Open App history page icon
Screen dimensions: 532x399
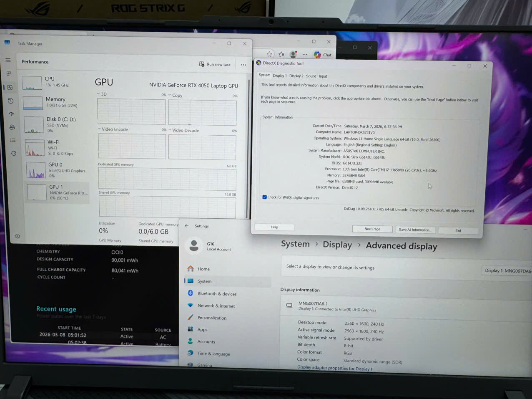10,101
